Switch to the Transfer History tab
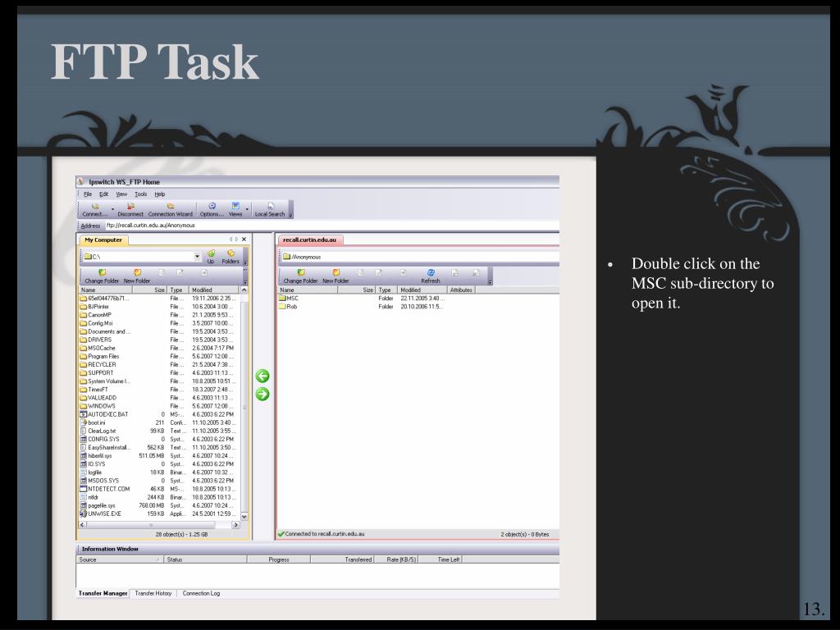The width and height of the screenshot is (840, 630). (x=153, y=594)
